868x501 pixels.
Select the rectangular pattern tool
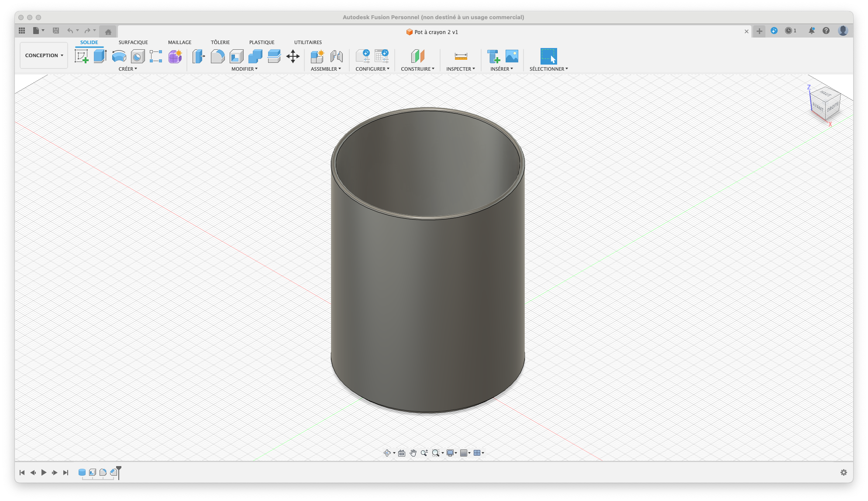[x=156, y=56]
